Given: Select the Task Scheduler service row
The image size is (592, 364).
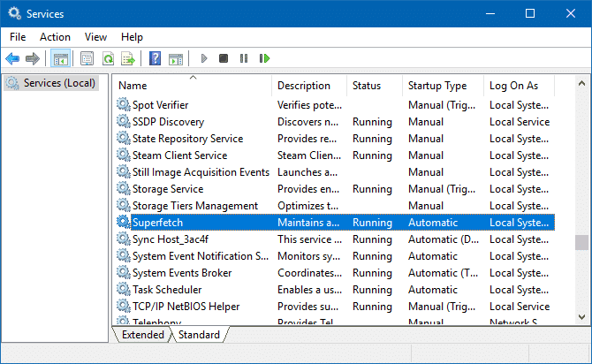Looking at the screenshot, I should click(x=167, y=290).
